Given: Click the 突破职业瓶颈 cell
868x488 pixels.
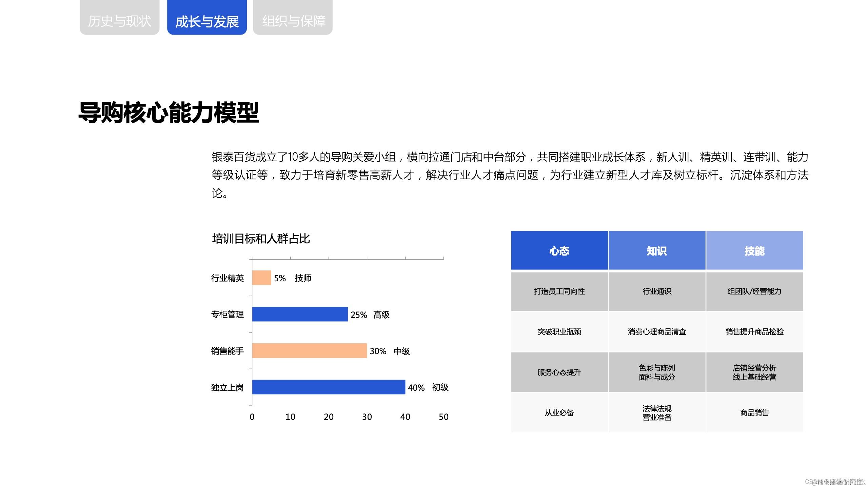Looking at the screenshot, I should click(x=559, y=332).
